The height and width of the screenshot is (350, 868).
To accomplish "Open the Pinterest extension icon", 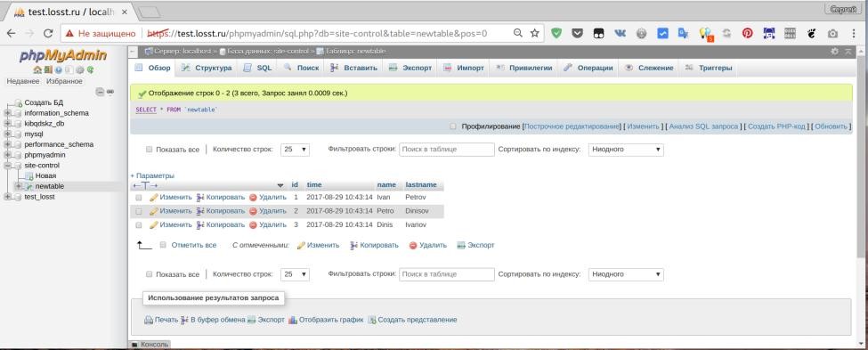I will 747,33.
